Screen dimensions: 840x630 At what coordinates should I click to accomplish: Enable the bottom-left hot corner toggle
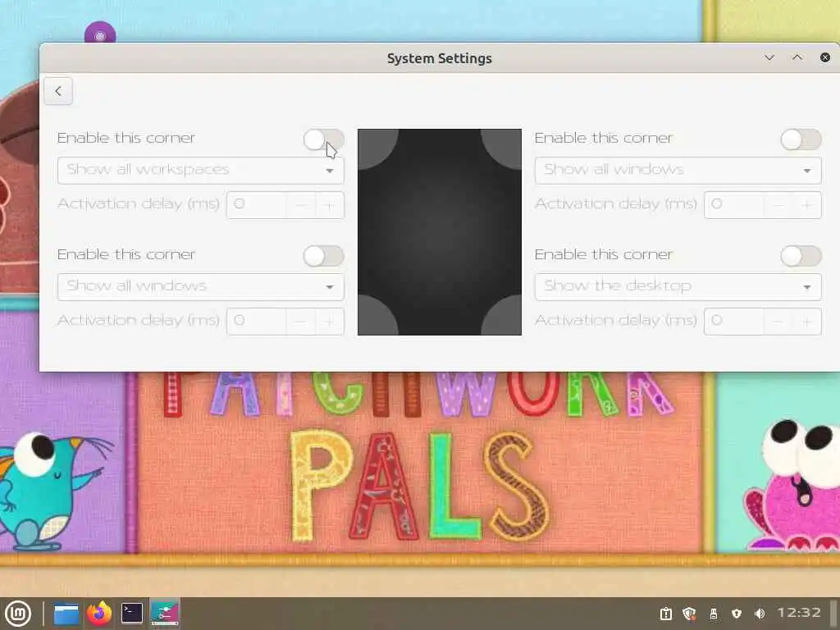pos(323,256)
